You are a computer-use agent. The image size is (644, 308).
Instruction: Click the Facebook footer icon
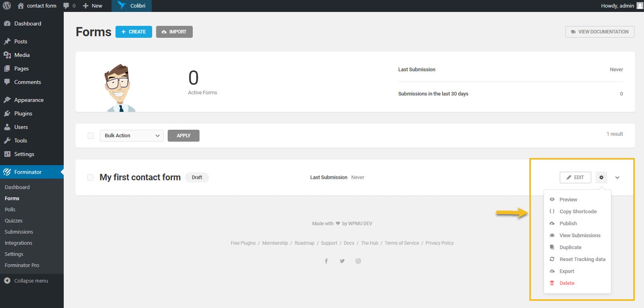tap(326, 261)
